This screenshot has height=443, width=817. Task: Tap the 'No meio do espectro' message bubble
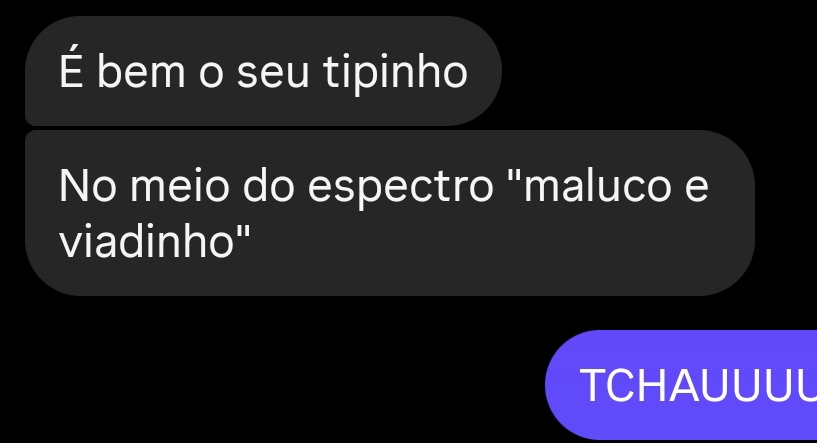click(x=390, y=213)
